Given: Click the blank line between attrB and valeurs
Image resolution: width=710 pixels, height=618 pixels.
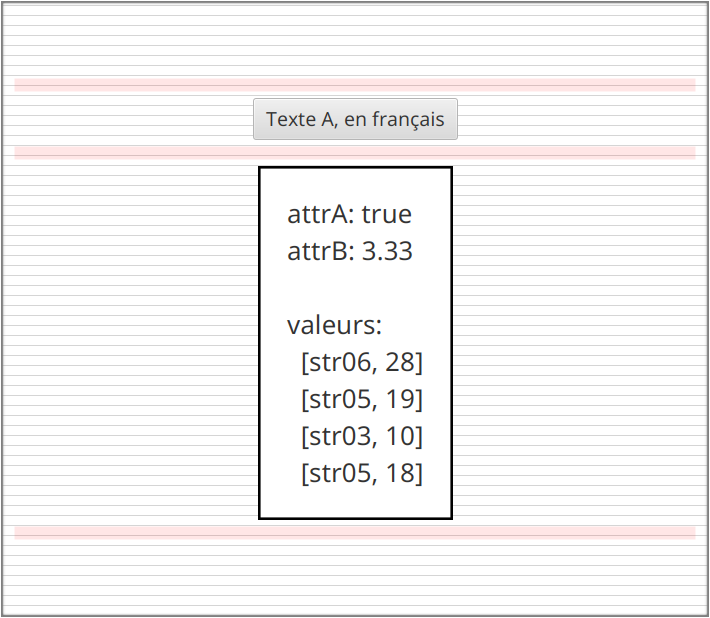Looking at the screenshot, I should point(355,288).
